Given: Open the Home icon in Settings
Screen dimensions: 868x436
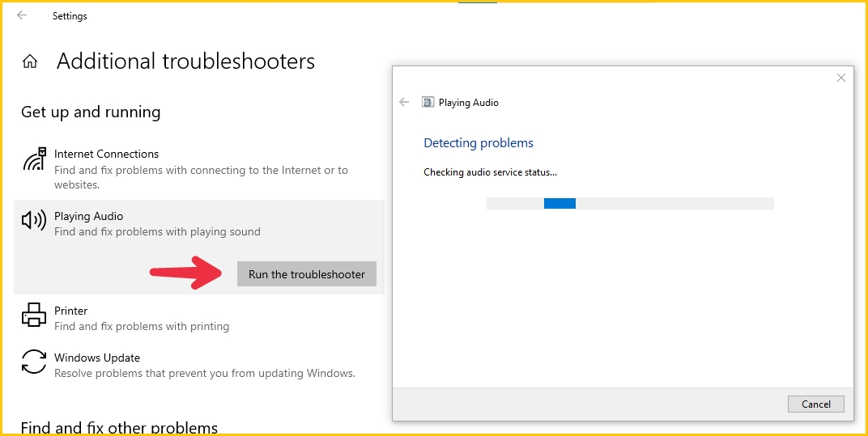Looking at the screenshot, I should [x=30, y=61].
